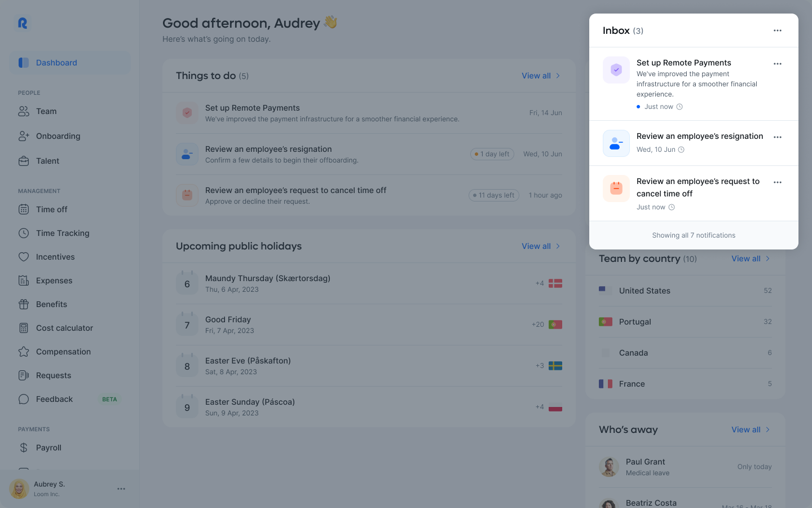Open Paul Grant's away entry
This screenshot has width=812, height=508.
pos(685,467)
